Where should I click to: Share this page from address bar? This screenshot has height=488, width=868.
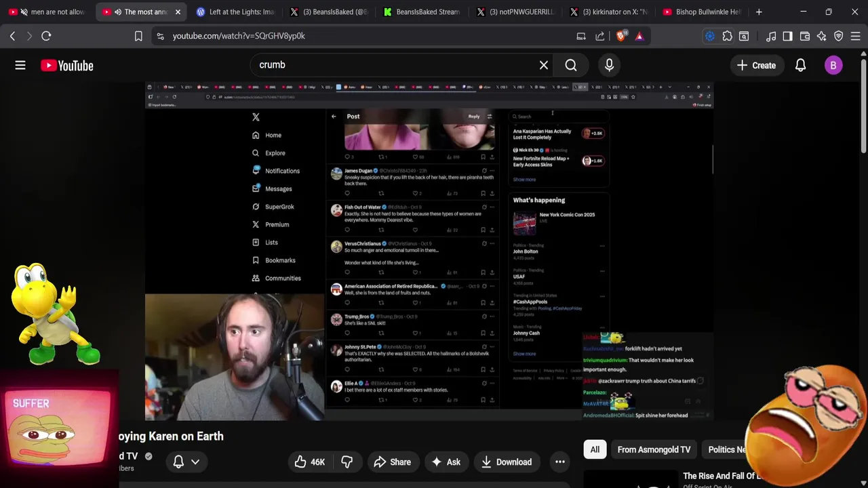(x=601, y=36)
